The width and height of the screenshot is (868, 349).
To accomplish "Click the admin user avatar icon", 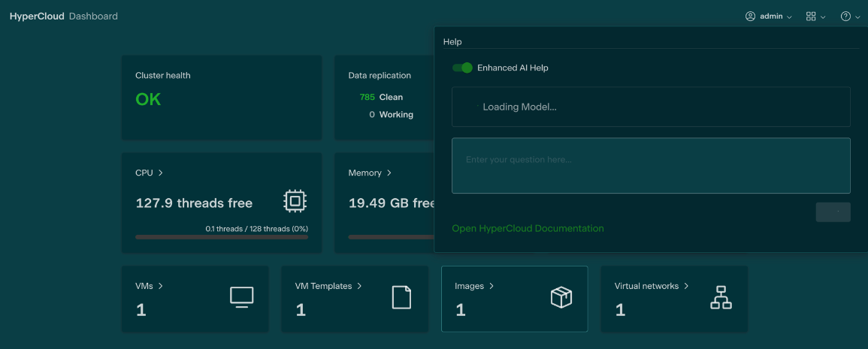I will click(x=750, y=17).
